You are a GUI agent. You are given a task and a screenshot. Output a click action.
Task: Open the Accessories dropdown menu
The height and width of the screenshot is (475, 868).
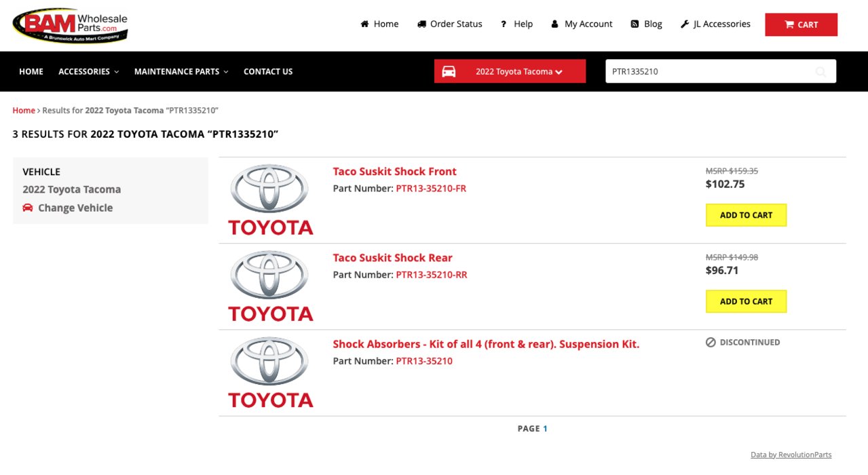tap(88, 71)
